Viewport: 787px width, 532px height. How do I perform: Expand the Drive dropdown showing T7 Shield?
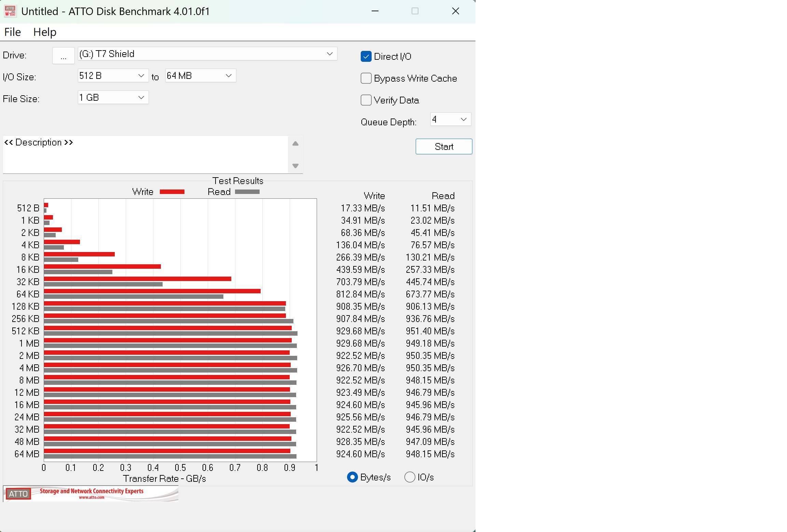point(207,54)
